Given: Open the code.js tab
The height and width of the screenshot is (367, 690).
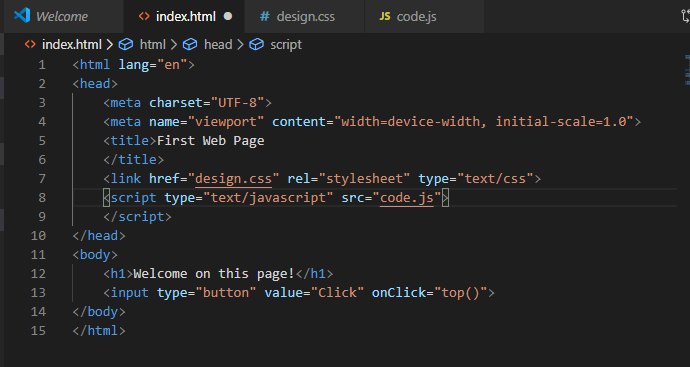Looking at the screenshot, I should (x=424, y=17).
